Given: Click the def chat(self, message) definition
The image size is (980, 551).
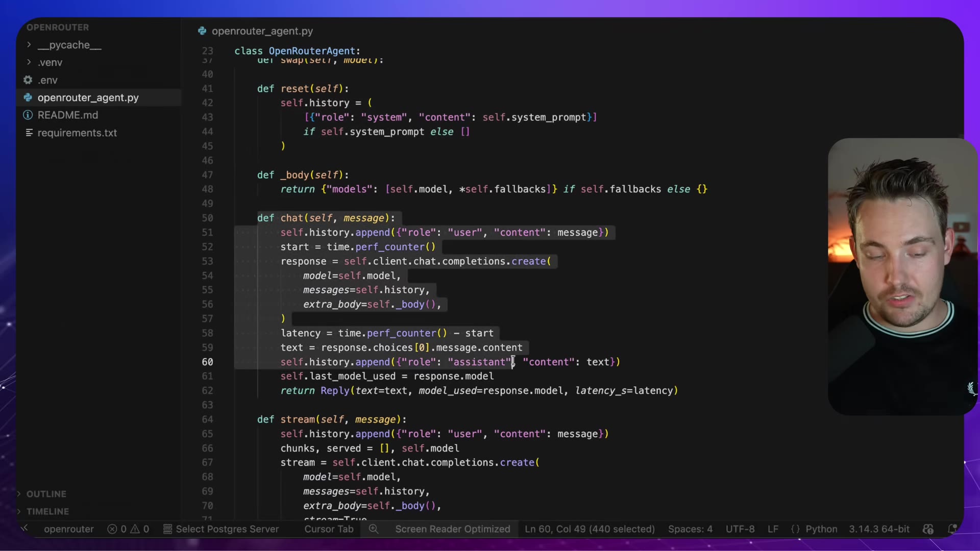Looking at the screenshot, I should (x=326, y=218).
